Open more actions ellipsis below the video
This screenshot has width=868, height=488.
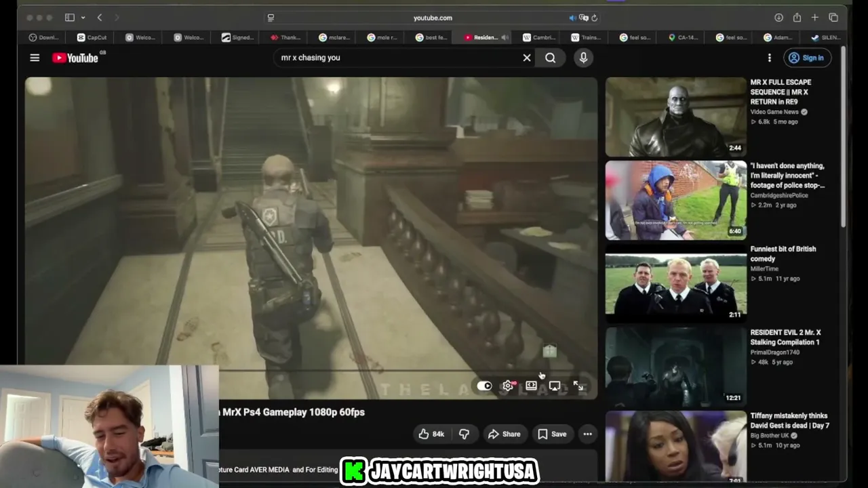(x=587, y=434)
